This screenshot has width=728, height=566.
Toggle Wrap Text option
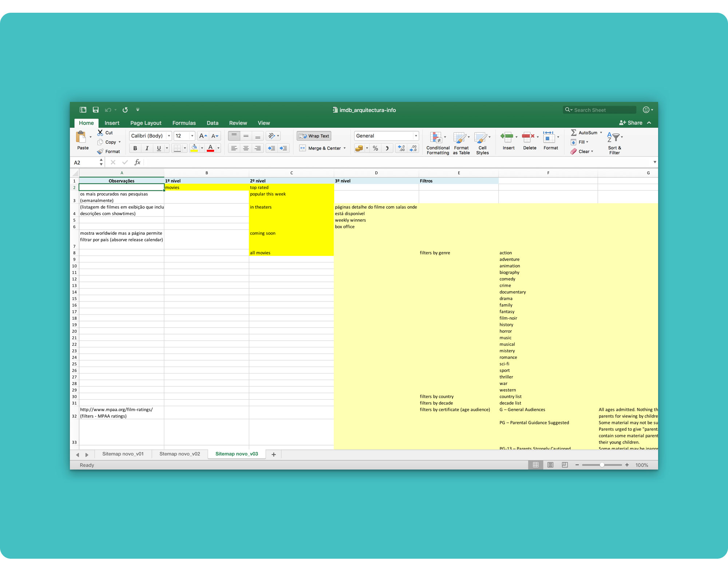(314, 136)
